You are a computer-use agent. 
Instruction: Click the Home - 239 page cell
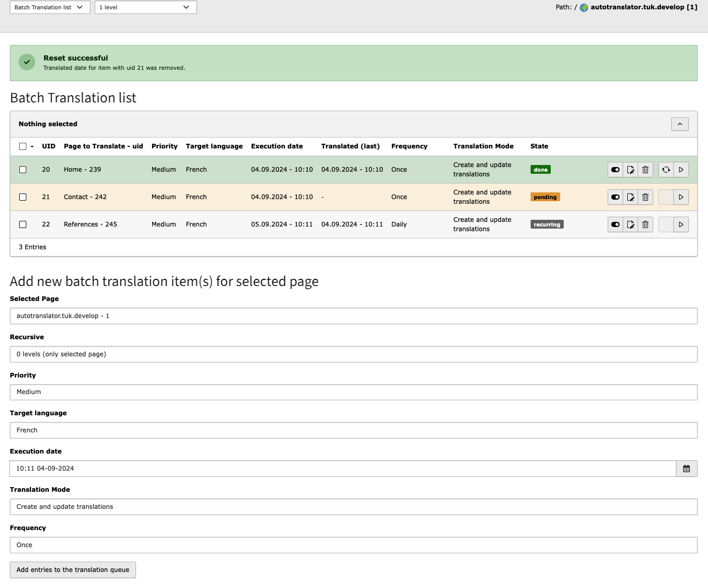click(82, 170)
